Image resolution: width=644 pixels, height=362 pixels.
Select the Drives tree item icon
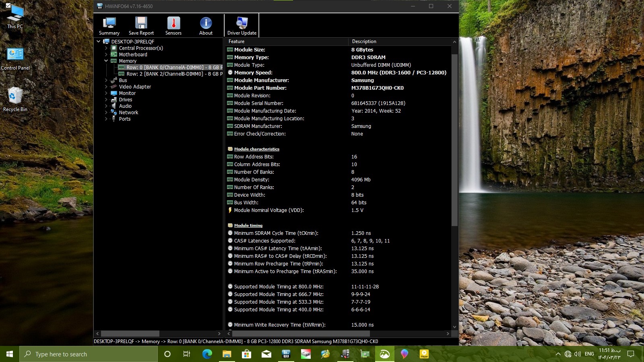pos(114,100)
